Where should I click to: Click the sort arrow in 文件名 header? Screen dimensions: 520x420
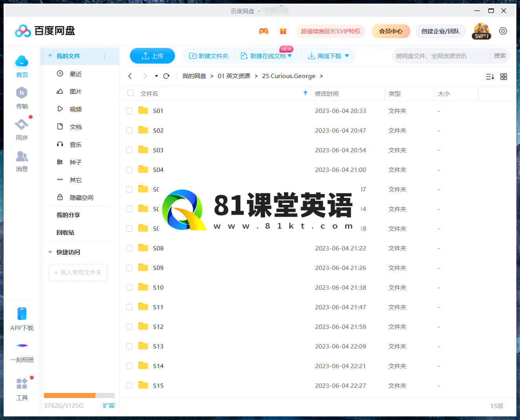pyautogui.click(x=305, y=93)
